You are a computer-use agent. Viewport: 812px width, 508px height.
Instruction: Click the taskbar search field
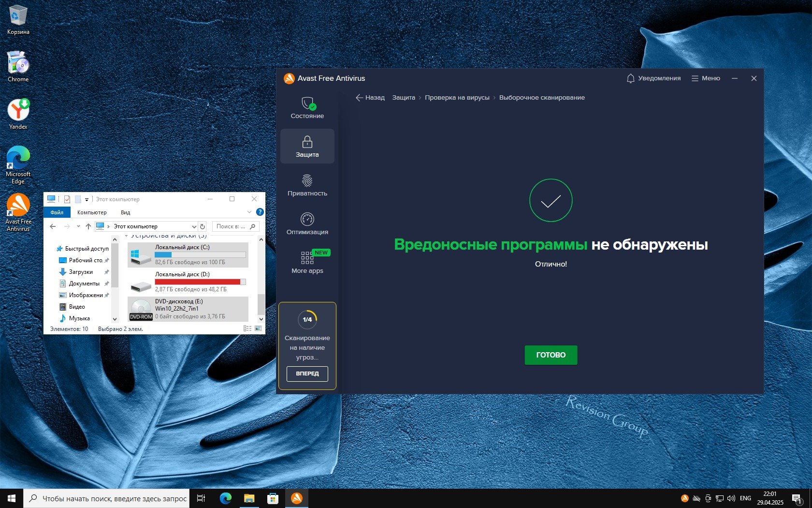tap(106, 498)
